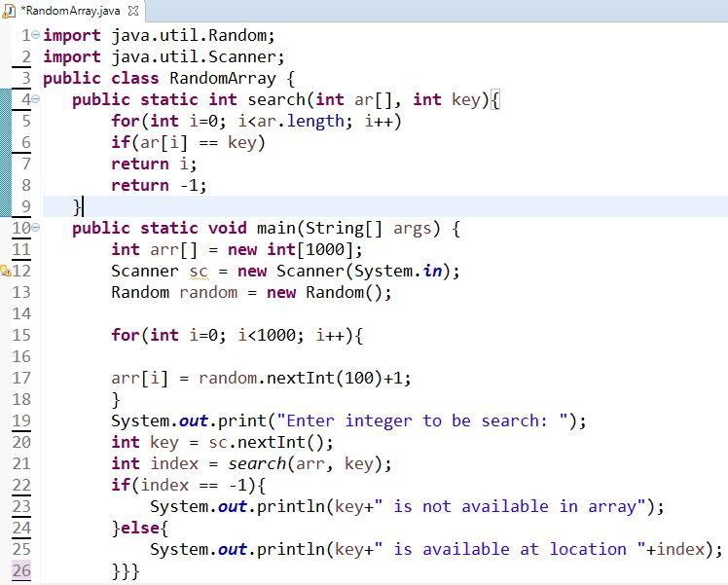Collapse the main method at line 10
The height and width of the screenshot is (585, 728).
[x=36, y=228]
